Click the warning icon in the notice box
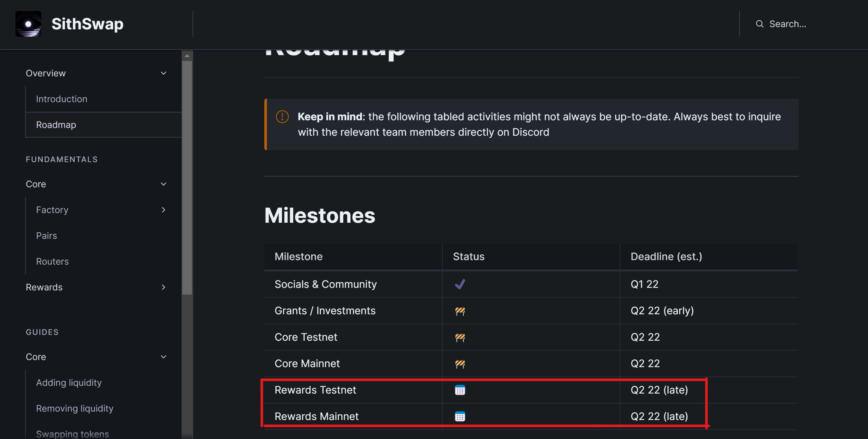The width and height of the screenshot is (868, 439). (282, 117)
